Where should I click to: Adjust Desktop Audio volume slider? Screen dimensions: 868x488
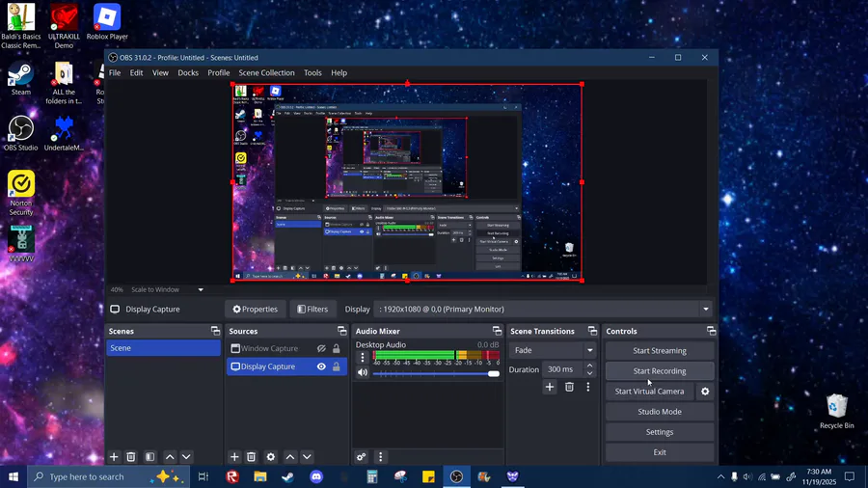436,374
